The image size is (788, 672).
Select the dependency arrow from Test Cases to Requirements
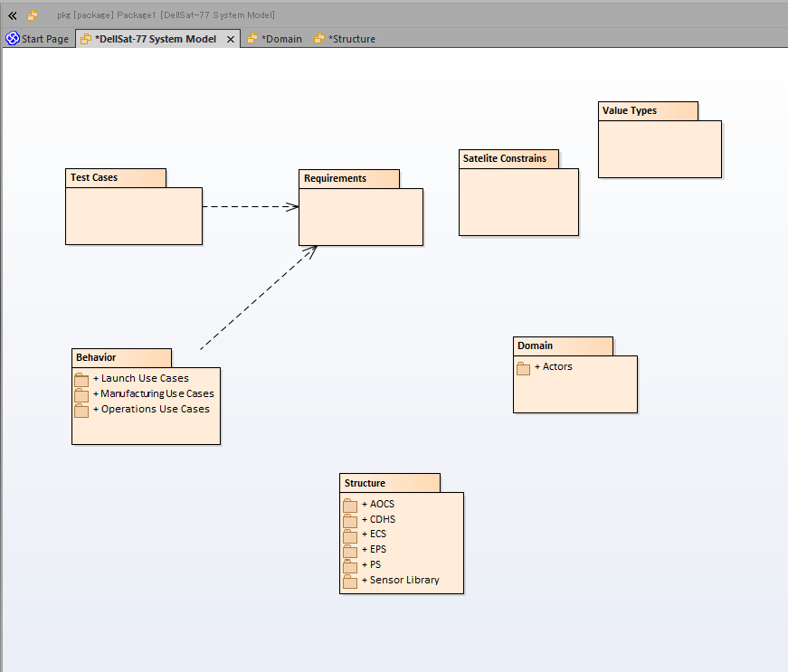(251, 206)
